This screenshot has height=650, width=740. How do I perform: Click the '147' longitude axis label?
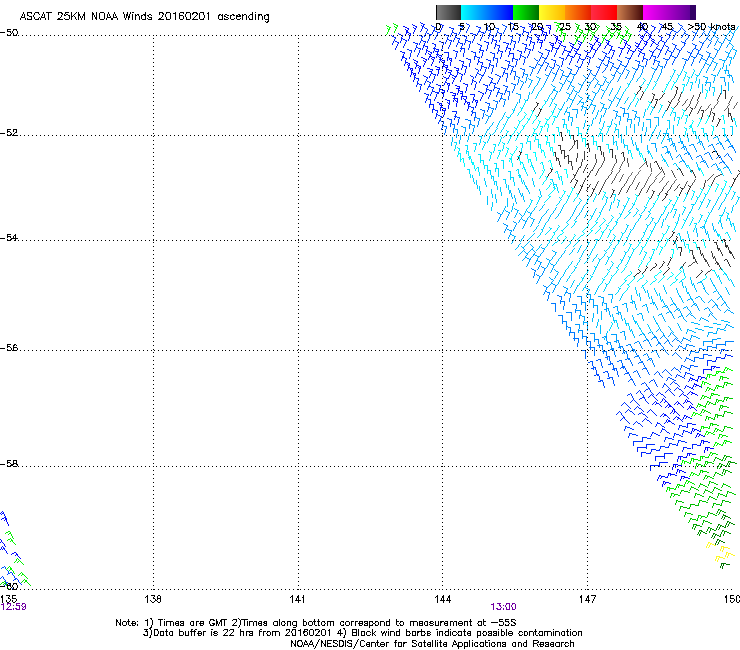coord(587,599)
